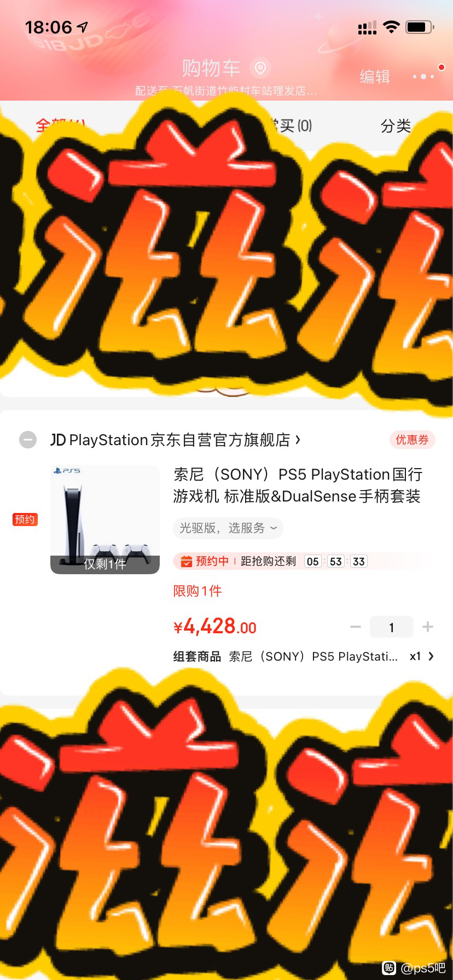Expand the store name chevron arrow
The height and width of the screenshot is (980, 453).
(x=298, y=439)
